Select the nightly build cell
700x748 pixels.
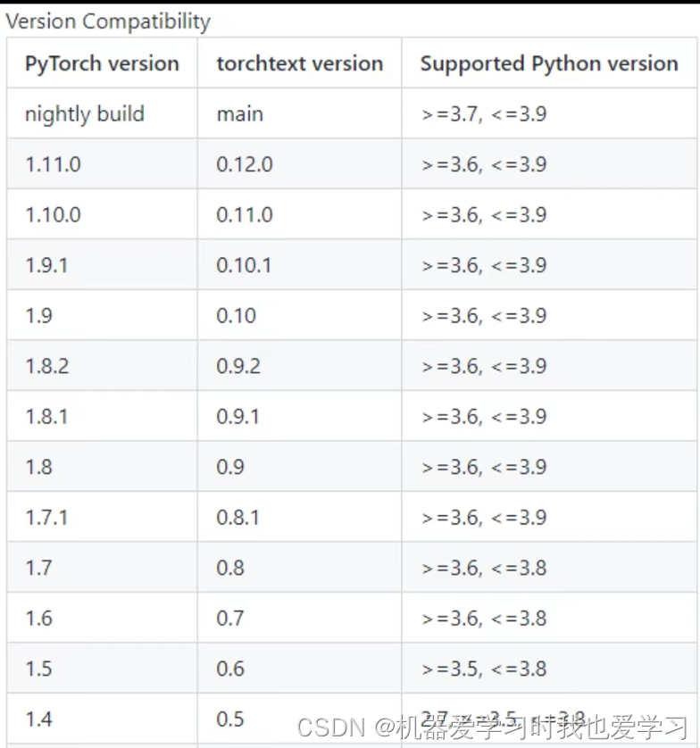(x=102, y=113)
